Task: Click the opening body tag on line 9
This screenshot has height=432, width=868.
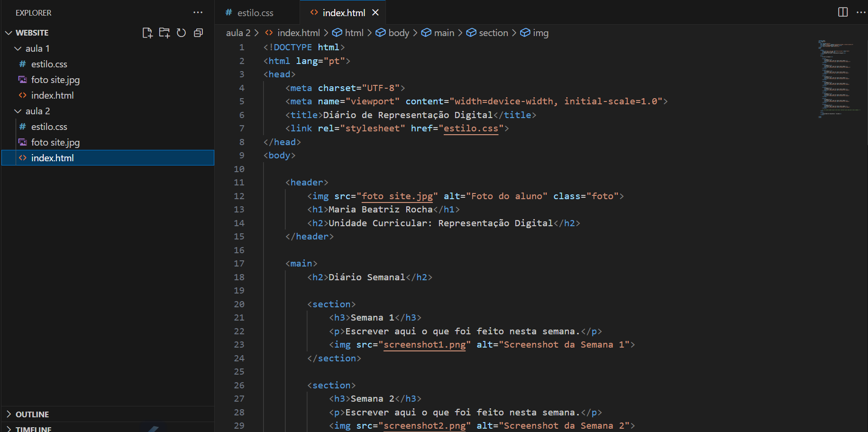Action: point(280,156)
